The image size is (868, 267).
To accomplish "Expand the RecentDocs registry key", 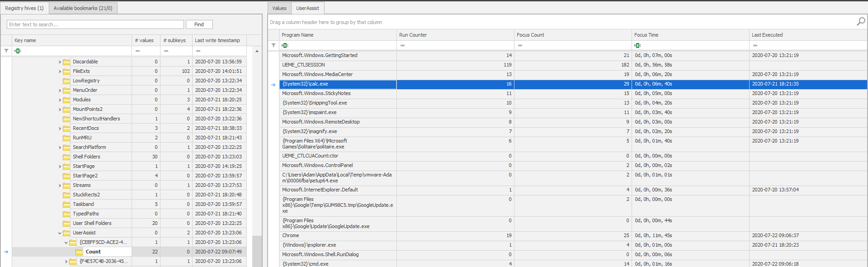I will (x=60, y=129).
